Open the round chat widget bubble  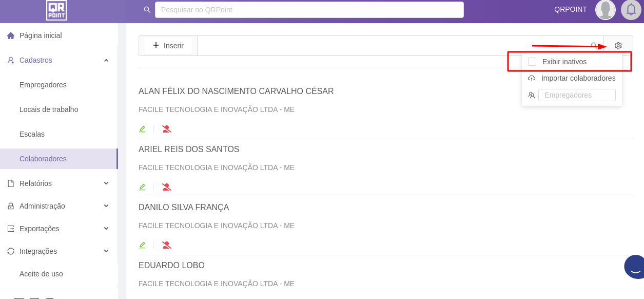[635, 267]
